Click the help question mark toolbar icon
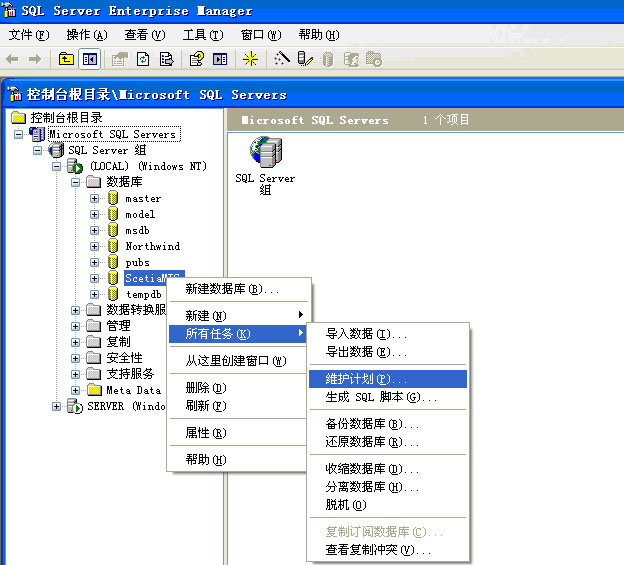The image size is (624, 565). [x=197, y=59]
